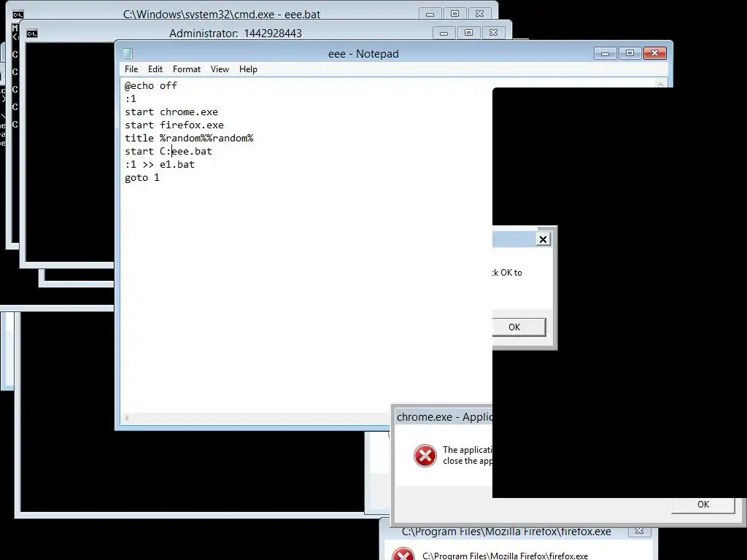The width and height of the screenshot is (747, 560).
Task: Click OK in chrome.exe Application Error dialog
Action: 703,505
